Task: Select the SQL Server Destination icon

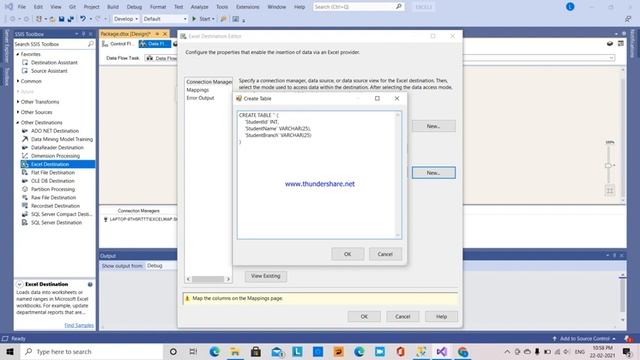Action: click(25, 222)
